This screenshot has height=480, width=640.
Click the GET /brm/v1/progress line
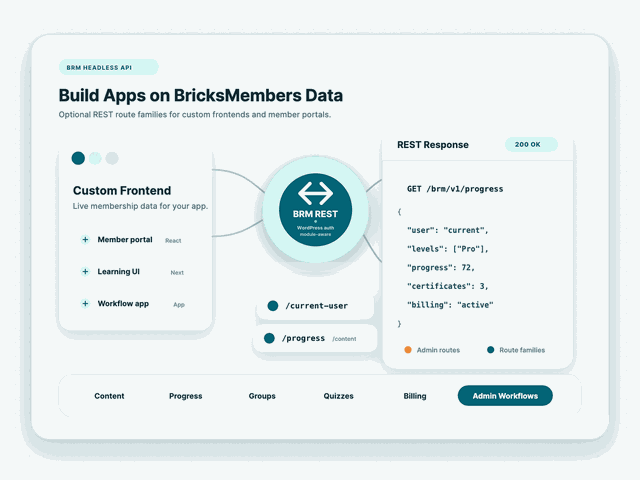tap(455, 189)
